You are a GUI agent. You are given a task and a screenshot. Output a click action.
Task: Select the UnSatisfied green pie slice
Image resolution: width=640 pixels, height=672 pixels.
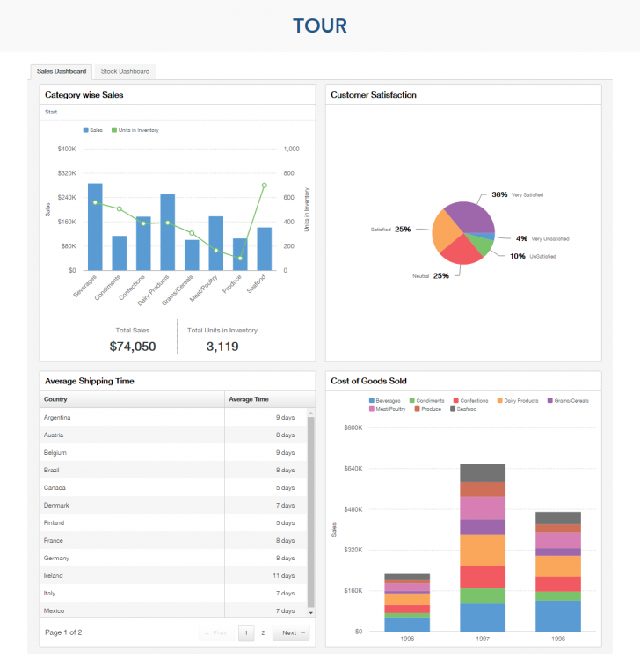482,245
